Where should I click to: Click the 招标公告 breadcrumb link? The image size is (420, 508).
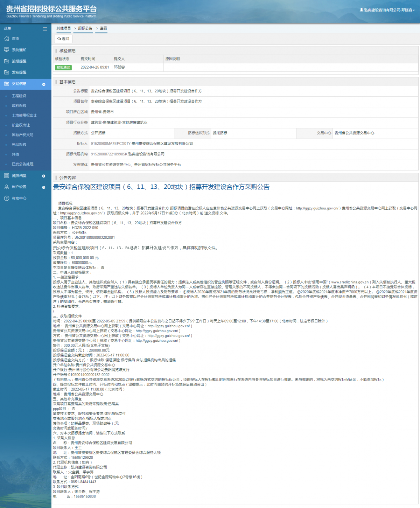pyautogui.click(x=85, y=28)
